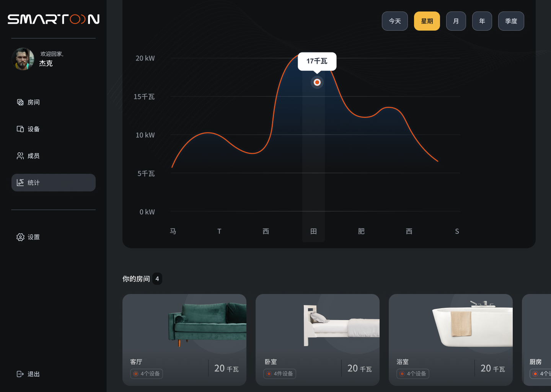The image size is (551, 392).
Task: Select the 今天 time range tab
Action: point(395,21)
